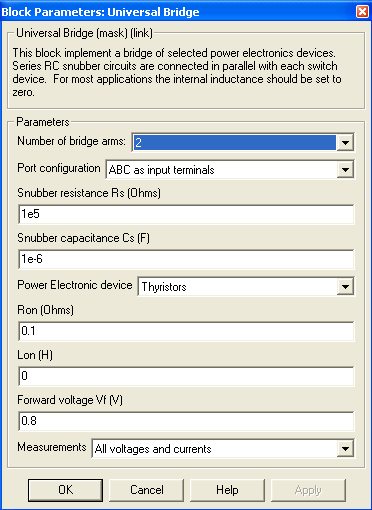This screenshot has height=510, width=372.
Task: Focus the Forward voltage Vf field
Action: coord(186,421)
